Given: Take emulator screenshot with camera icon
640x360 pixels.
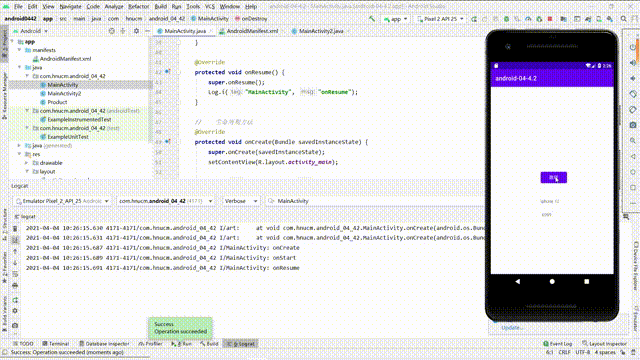Looking at the screenshot, I should pos(633,125).
